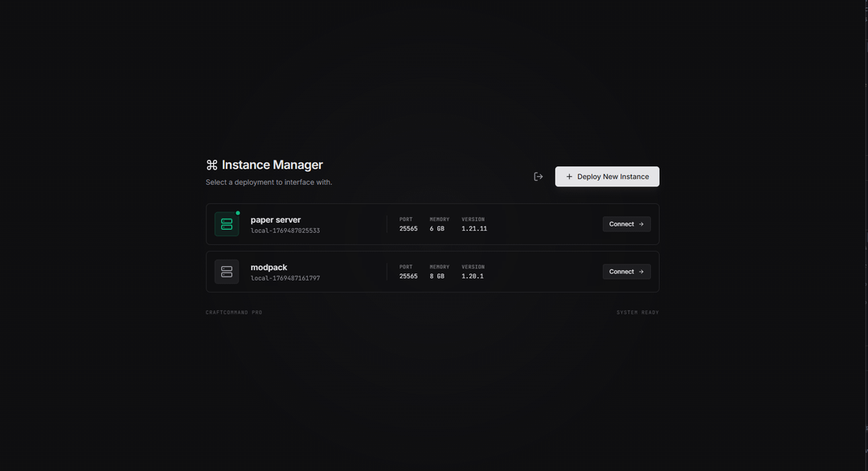Screen dimensions: 868x471
Task: Click the arrow icon on modpack's Connect button
Action: click(x=641, y=271)
